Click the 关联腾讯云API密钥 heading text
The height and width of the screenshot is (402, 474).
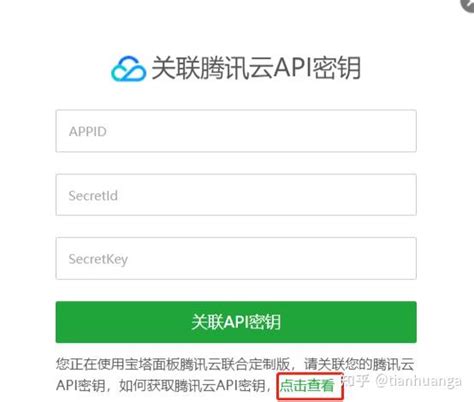(x=256, y=68)
